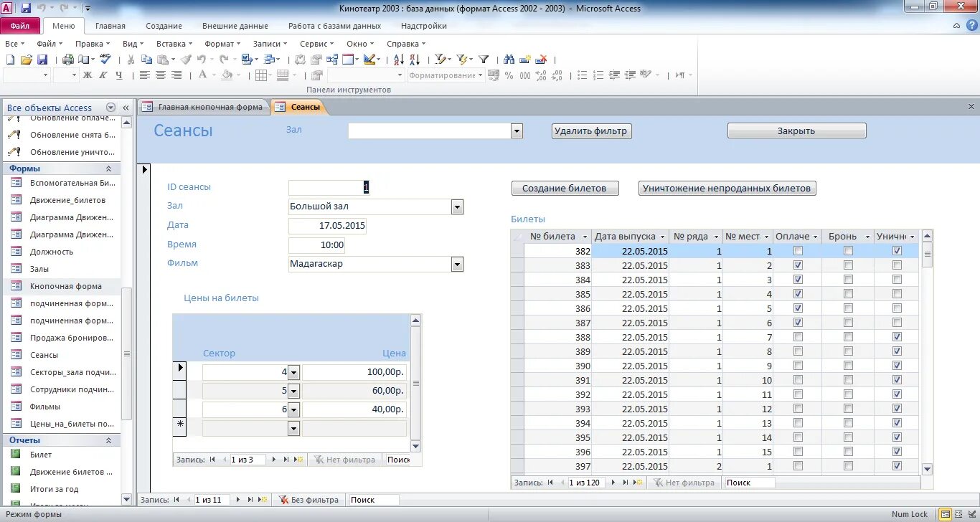Viewport: 980px width, 522px height.
Task: Open the Зал filter combo box in header
Action: 517,131
